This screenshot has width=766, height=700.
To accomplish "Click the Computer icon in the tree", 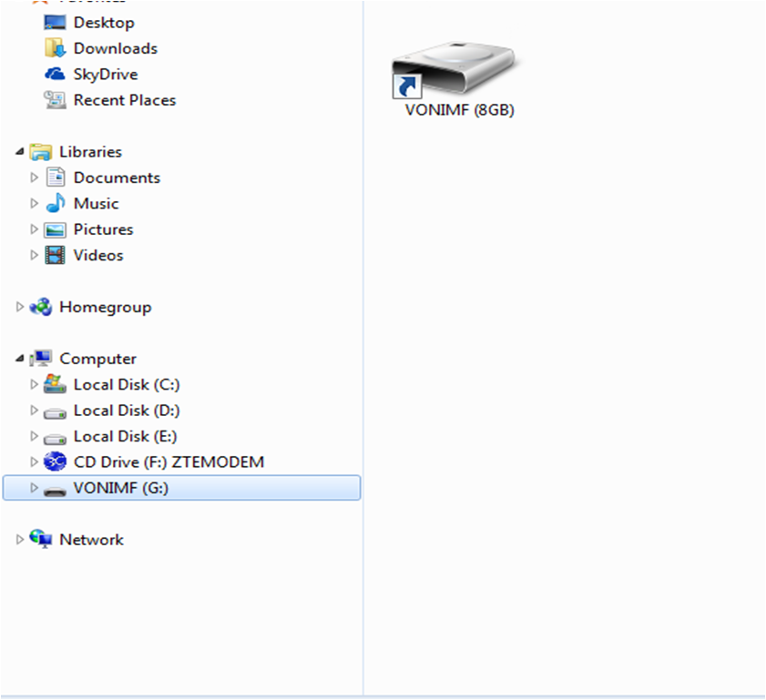I will coord(41,359).
